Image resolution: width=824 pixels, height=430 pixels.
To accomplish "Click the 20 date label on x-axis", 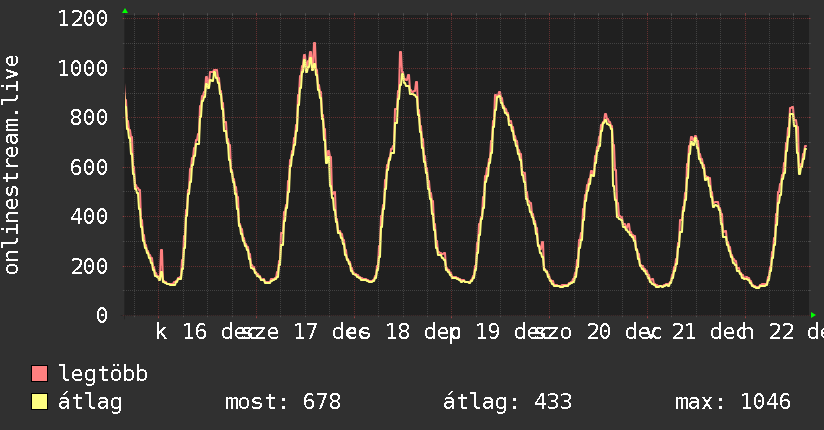I will [599, 332].
